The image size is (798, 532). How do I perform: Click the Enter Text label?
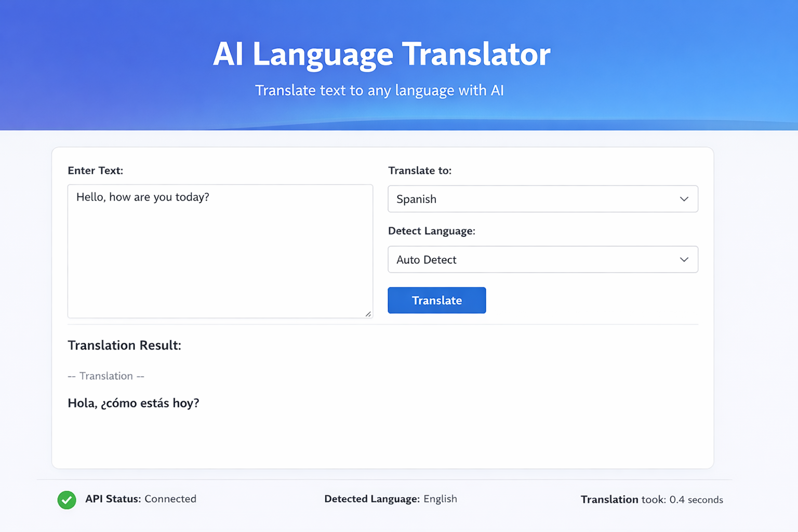click(x=95, y=170)
